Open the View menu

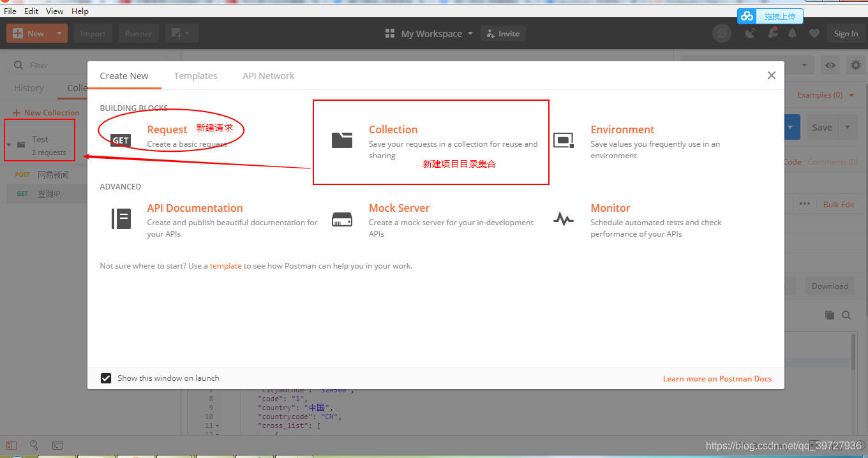point(55,11)
